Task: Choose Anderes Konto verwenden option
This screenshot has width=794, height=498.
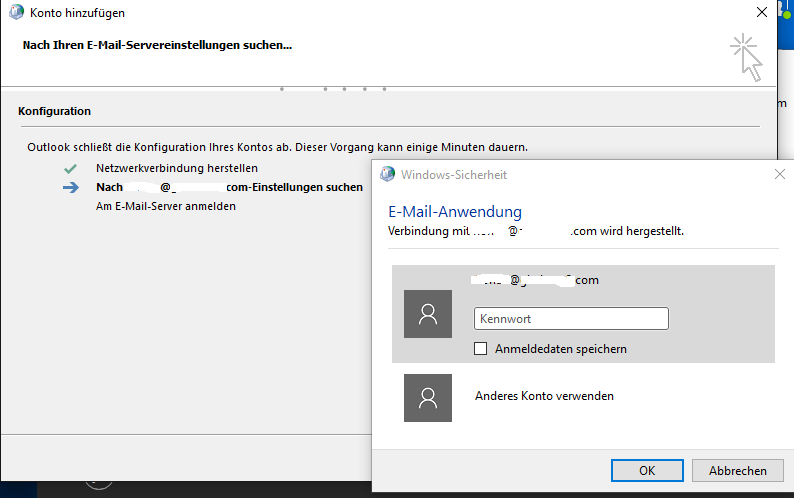Action: point(544,396)
